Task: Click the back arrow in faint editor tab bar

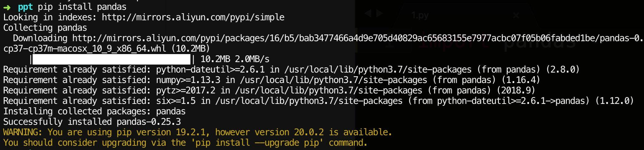Action: 368,14
